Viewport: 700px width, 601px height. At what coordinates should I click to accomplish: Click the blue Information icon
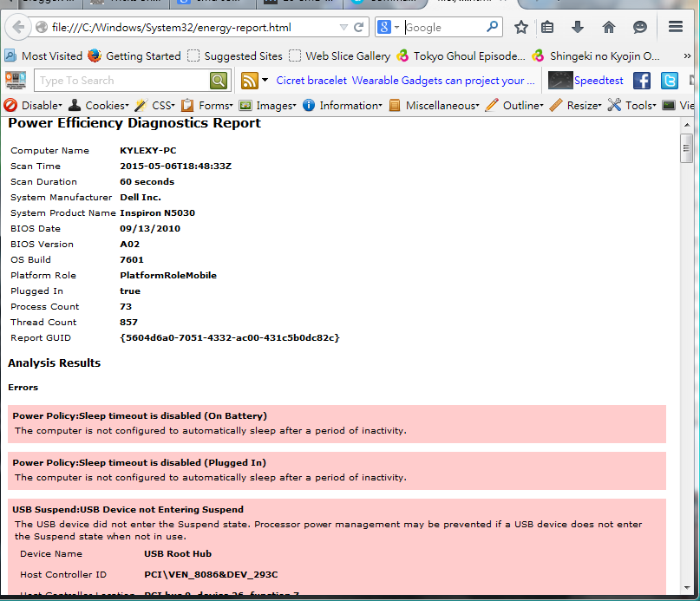[x=309, y=106]
